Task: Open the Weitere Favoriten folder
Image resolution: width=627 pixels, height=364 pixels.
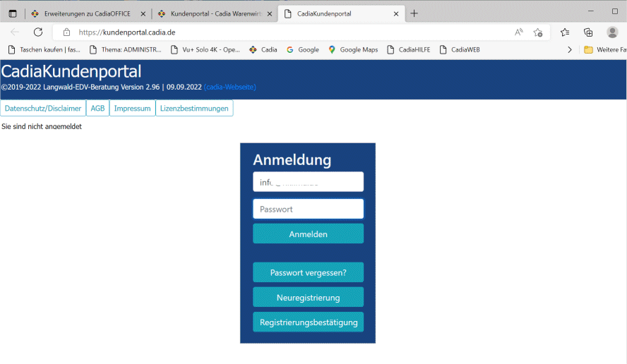Action: click(605, 49)
